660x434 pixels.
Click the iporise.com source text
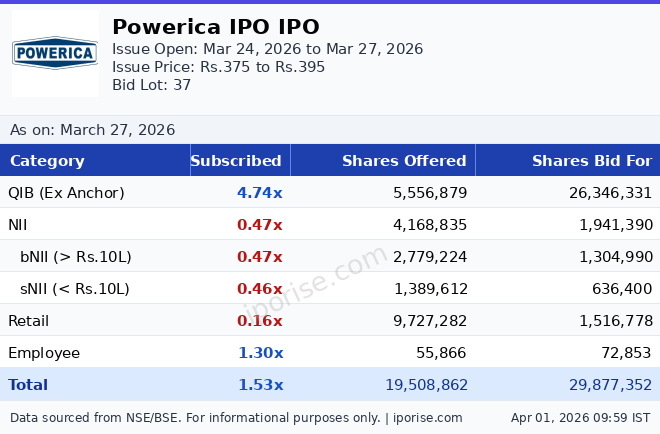coord(427,418)
